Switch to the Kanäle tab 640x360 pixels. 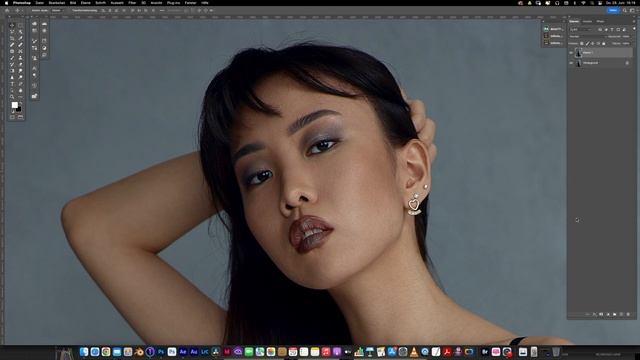[587, 21]
